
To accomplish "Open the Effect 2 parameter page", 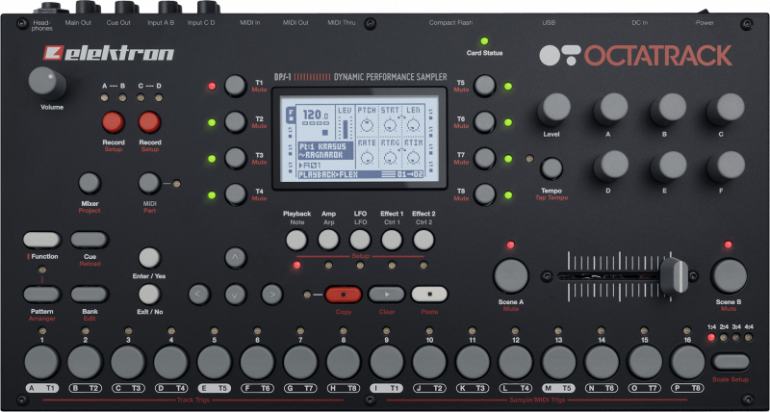I will (424, 240).
